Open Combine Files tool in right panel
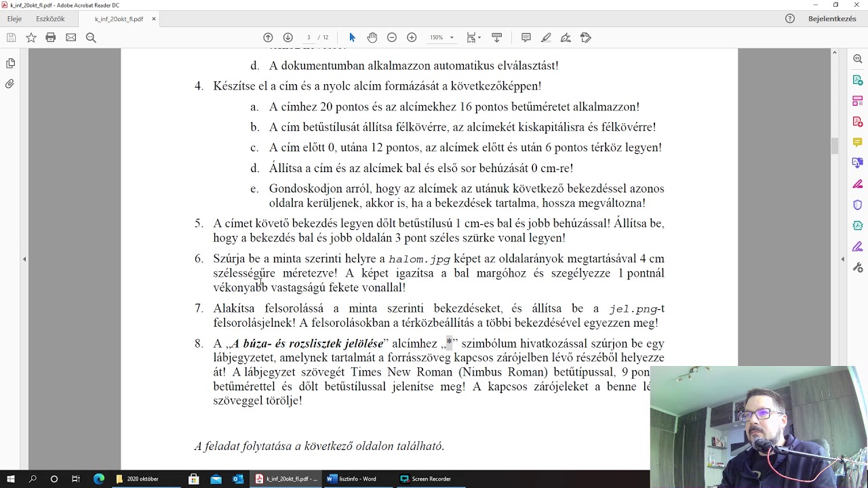This screenshot has width=868, height=488. (x=858, y=163)
